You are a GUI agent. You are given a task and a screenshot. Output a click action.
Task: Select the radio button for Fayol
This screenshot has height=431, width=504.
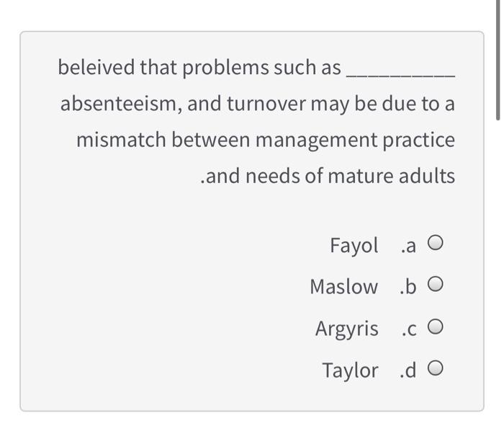tap(435, 245)
